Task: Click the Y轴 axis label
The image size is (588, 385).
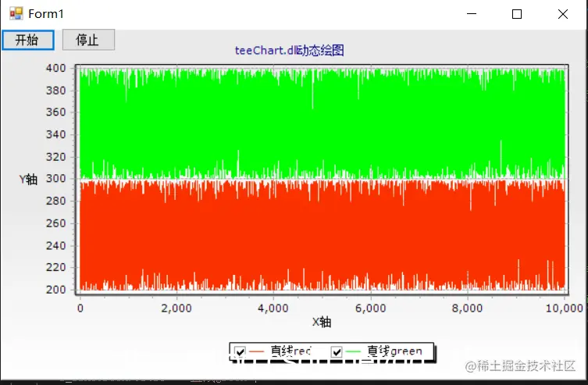Action: tap(28, 179)
